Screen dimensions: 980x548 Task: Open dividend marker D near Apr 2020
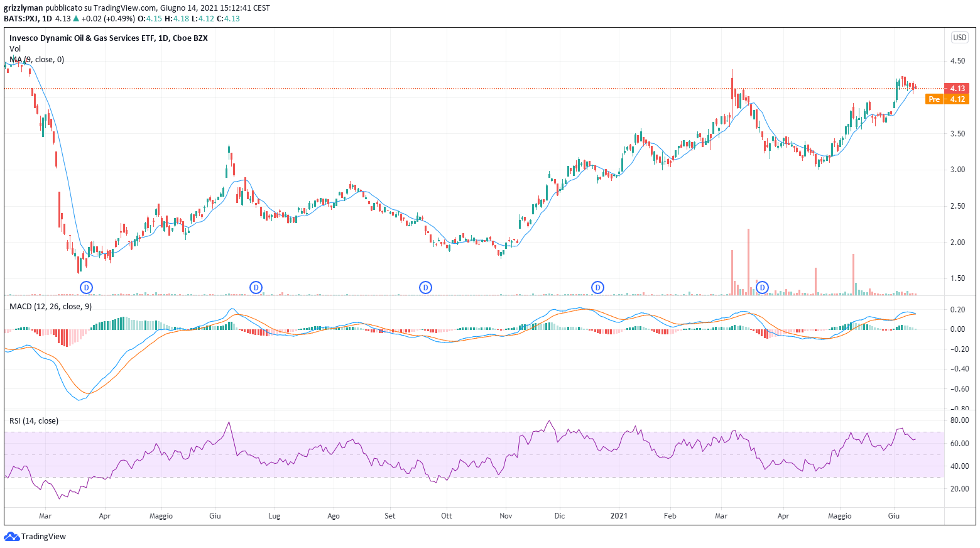(x=87, y=288)
